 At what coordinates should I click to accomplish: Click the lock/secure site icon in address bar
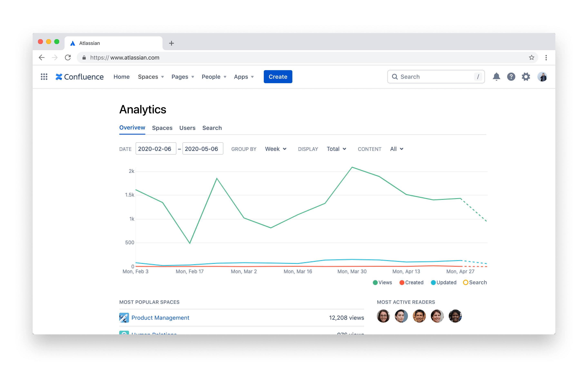click(x=85, y=58)
